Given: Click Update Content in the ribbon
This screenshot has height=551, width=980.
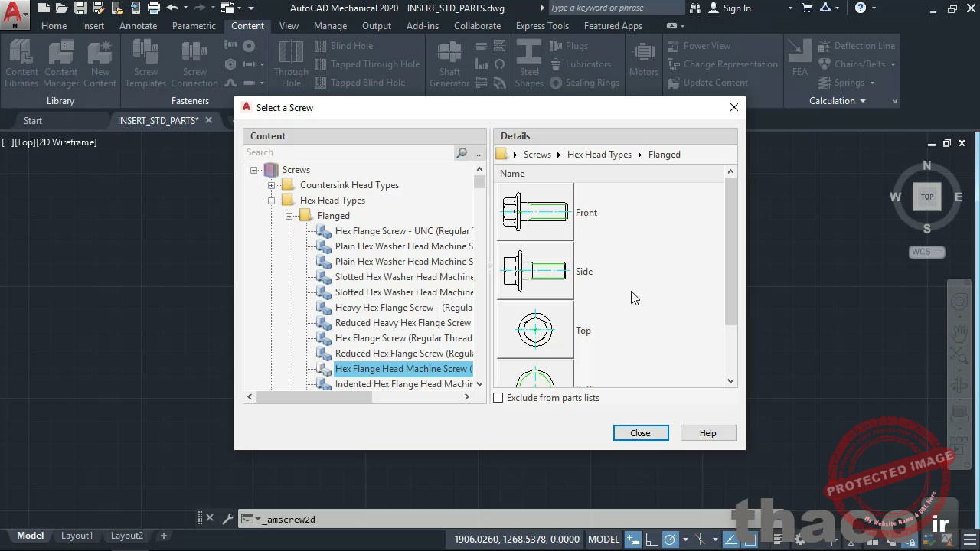Looking at the screenshot, I should pyautogui.click(x=707, y=83).
